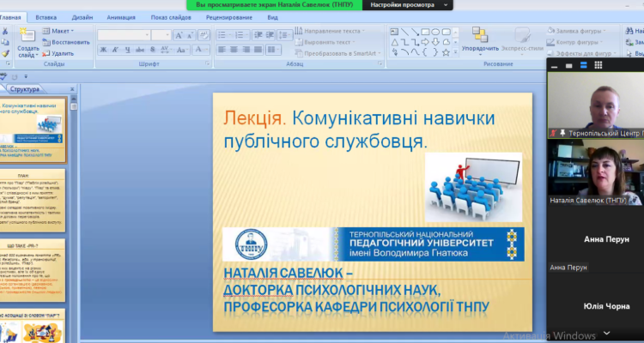Screen dimensions: 644x343
Task: Select the ЩО ТАКЕ PR slide thumbnail
Action: pos(33,271)
